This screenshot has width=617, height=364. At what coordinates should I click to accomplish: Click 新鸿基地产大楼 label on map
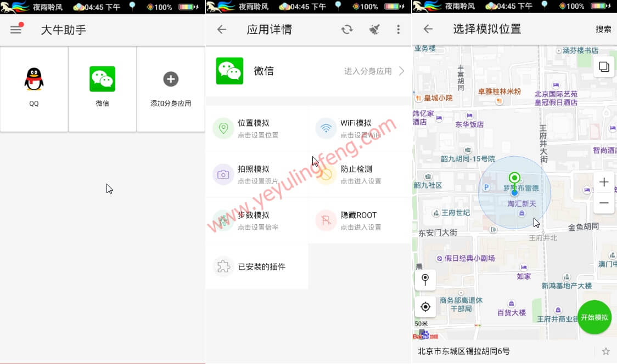tap(566, 286)
